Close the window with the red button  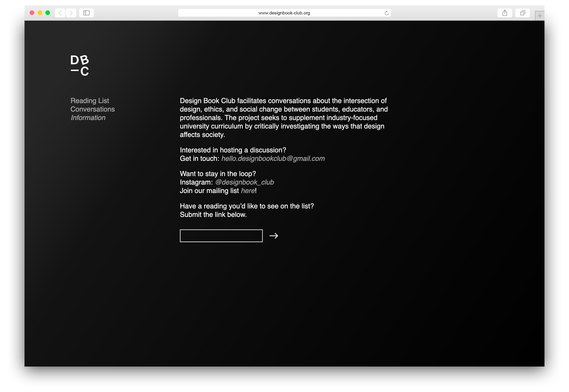[x=32, y=13]
